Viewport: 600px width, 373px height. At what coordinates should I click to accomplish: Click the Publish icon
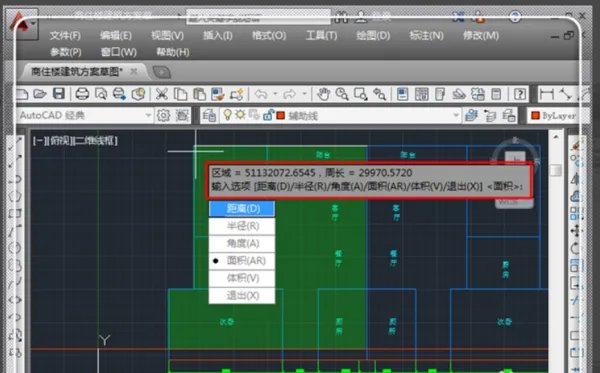click(x=119, y=94)
